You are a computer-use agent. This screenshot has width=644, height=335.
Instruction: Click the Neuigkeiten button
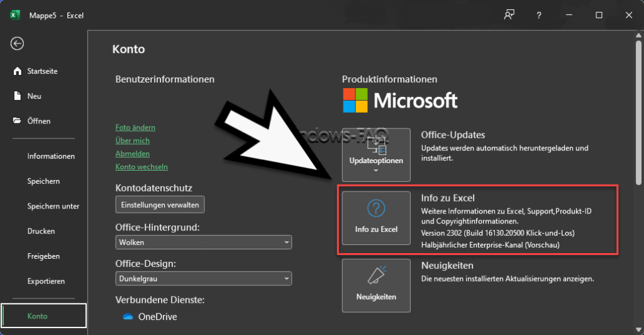[x=376, y=286]
